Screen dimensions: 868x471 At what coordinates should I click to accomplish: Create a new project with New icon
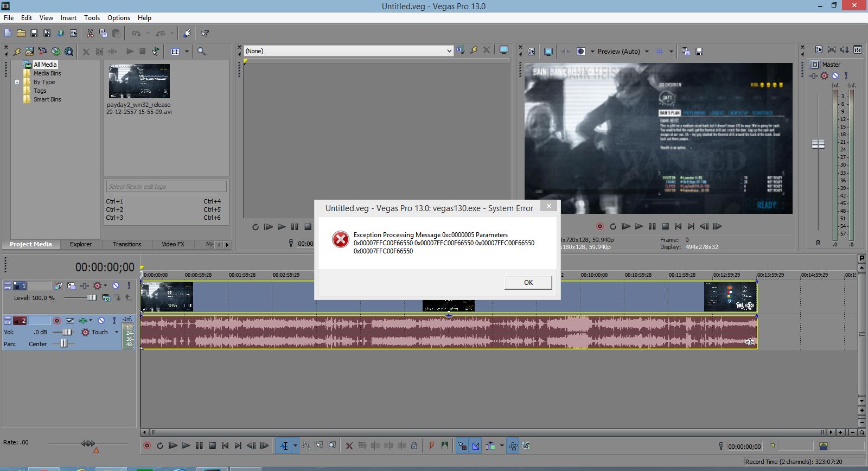point(8,33)
